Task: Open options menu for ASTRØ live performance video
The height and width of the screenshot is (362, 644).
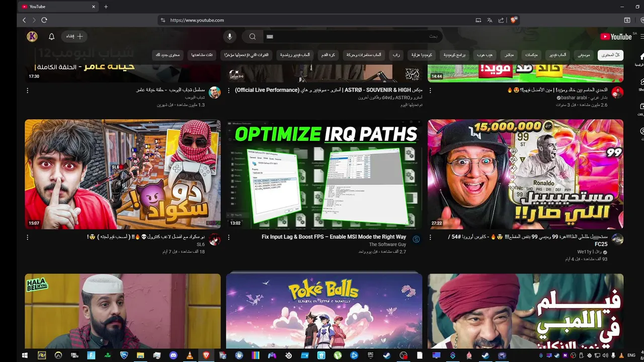Action: click(x=229, y=90)
